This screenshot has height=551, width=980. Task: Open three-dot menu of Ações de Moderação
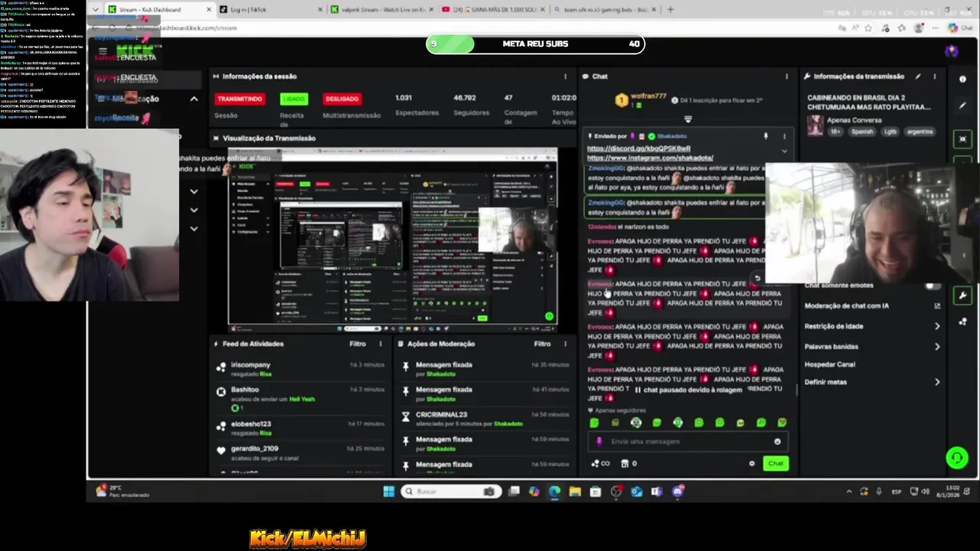coord(565,344)
